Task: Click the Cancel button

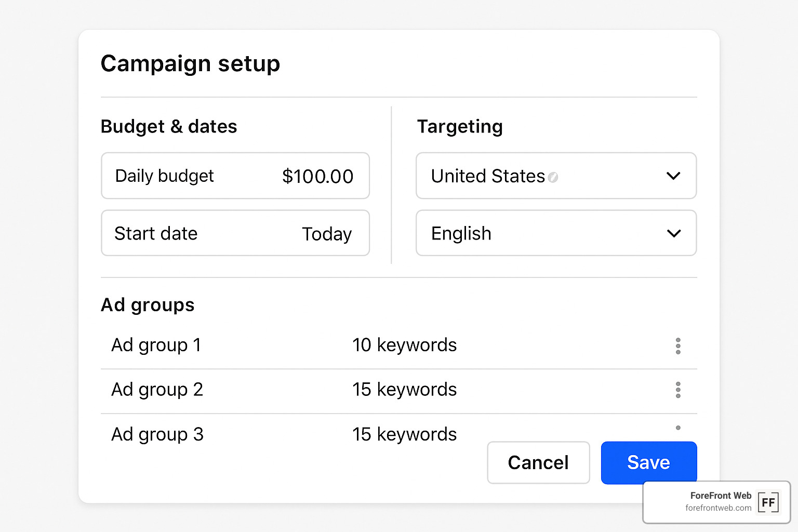Action: click(x=538, y=462)
